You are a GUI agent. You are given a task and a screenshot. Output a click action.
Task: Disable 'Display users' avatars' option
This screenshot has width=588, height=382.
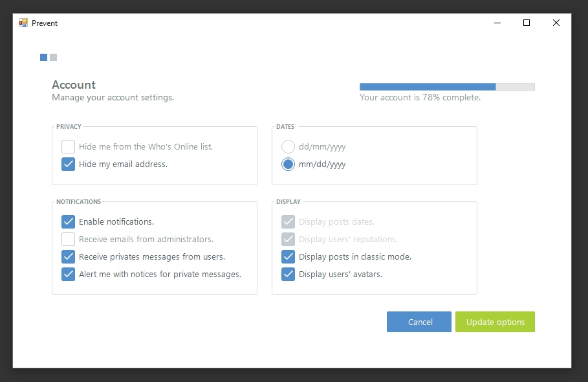click(289, 275)
